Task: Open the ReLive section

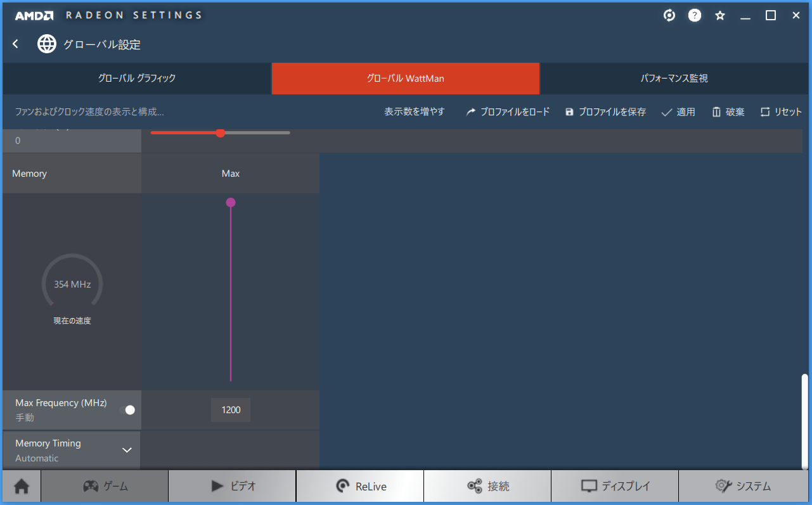Action: tap(360, 486)
